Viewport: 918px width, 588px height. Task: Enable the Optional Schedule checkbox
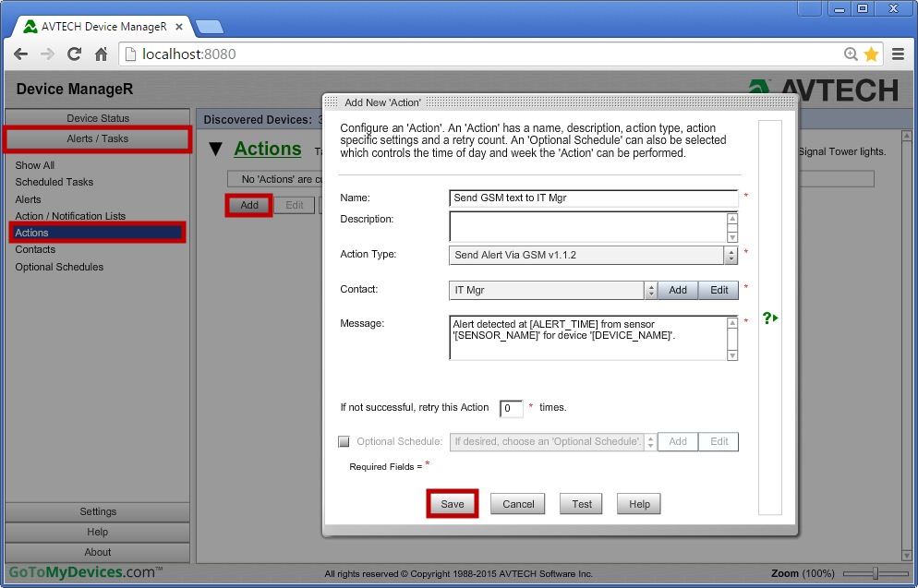click(344, 441)
